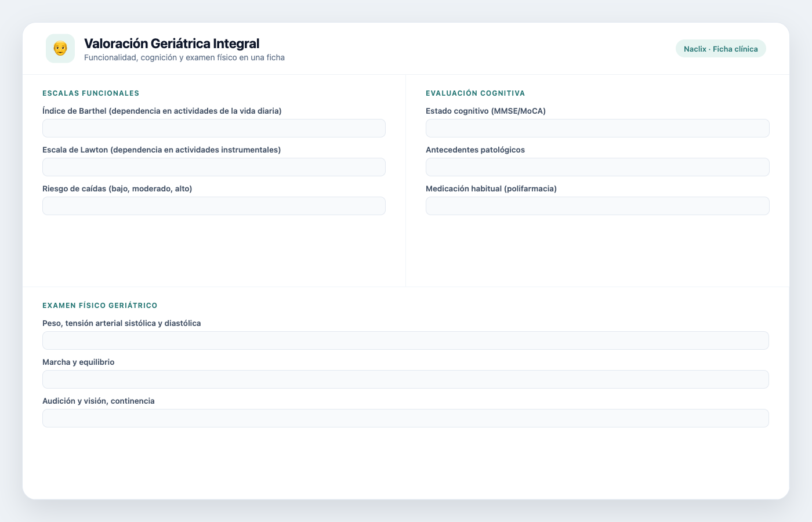Focus the Audición y visión, continencia field
Image resolution: width=812 pixels, height=522 pixels.
pyautogui.click(x=405, y=418)
